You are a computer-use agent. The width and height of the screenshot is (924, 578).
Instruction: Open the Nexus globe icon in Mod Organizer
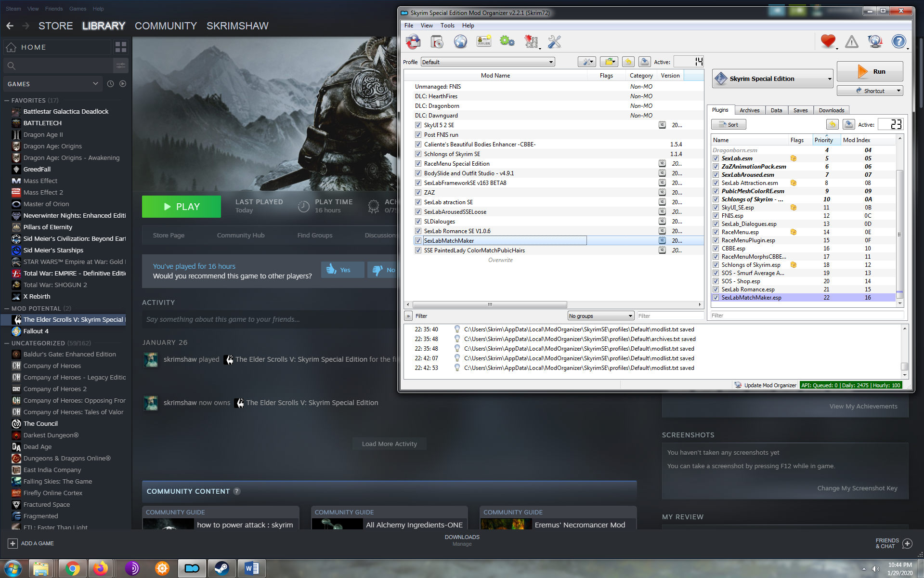[460, 42]
